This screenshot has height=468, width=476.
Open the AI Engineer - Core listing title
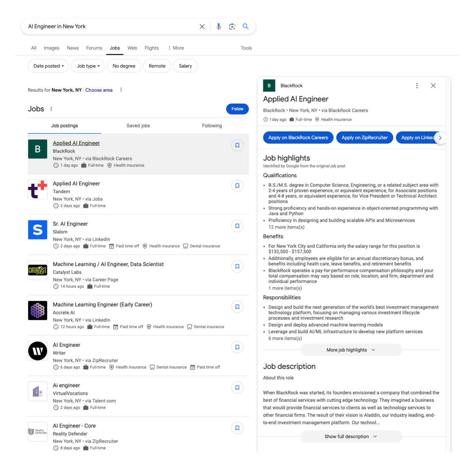74,426
